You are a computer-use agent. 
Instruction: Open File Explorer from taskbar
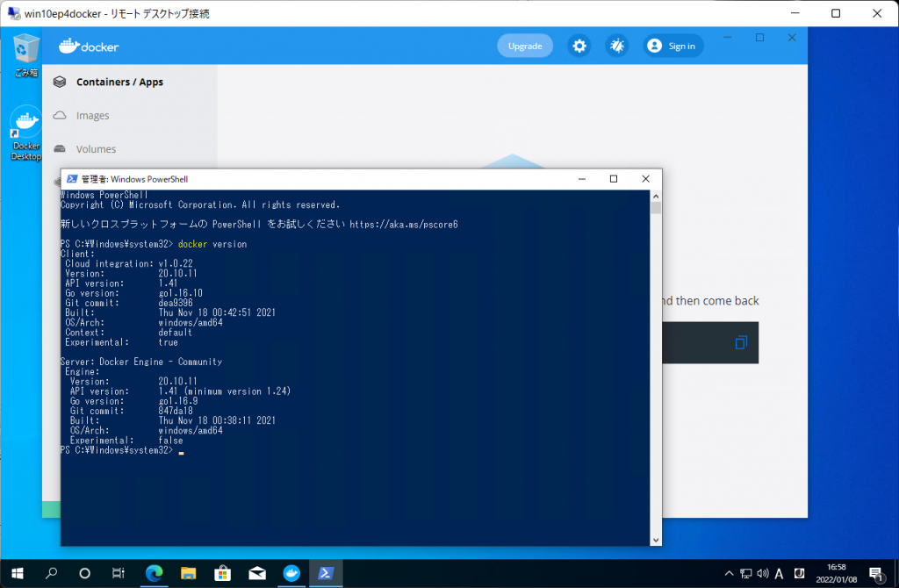[x=188, y=573]
